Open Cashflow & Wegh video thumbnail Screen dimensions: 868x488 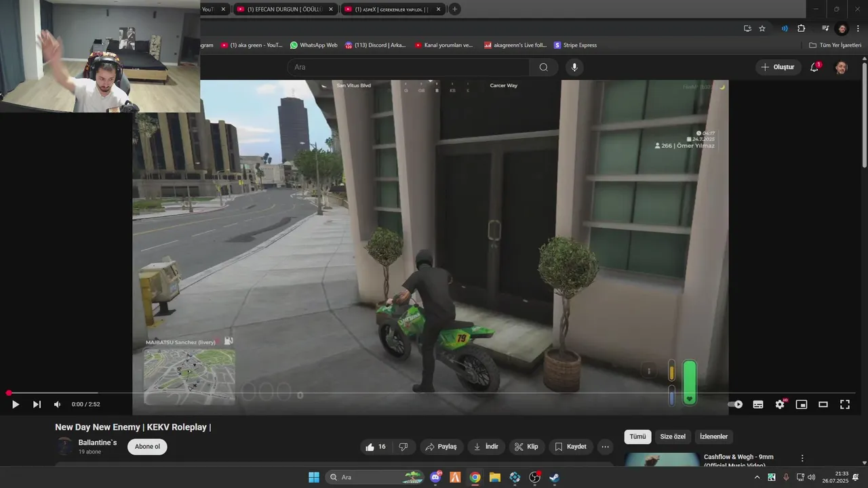click(x=662, y=460)
